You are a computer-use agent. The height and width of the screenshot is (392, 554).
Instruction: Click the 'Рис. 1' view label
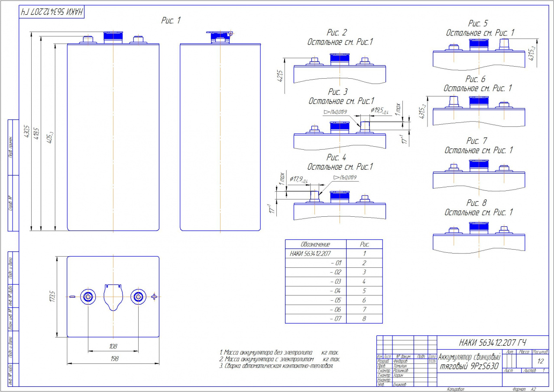170,20
